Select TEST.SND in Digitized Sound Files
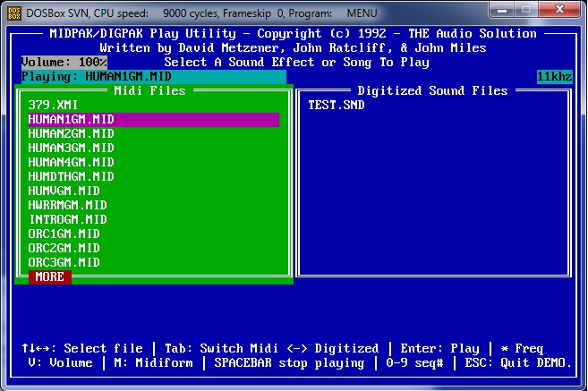Image resolution: width=588 pixels, height=391 pixels. [337, 105]
